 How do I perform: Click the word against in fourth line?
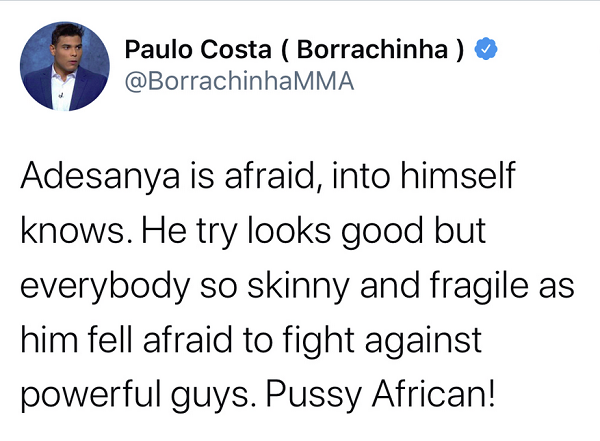[x=423, y=342]
